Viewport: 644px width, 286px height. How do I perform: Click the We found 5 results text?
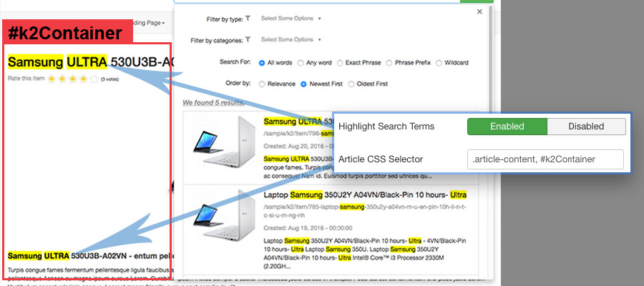(x=213, y=102)
